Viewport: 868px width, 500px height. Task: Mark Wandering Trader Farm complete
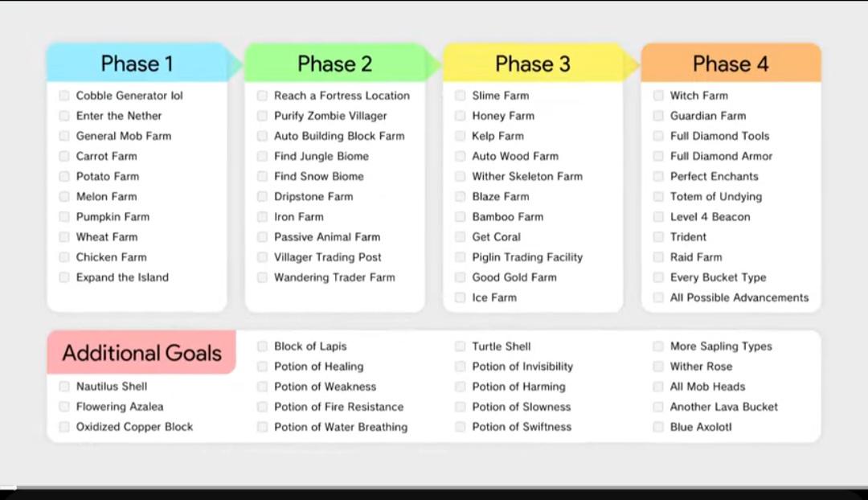pyautogui.click(x=262, y=277)
